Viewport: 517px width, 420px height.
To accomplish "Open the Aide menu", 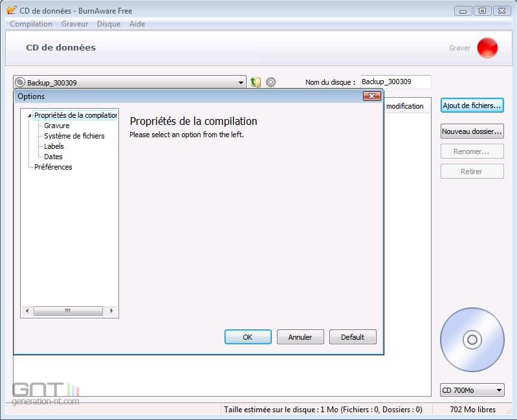I will pos(137,24).
